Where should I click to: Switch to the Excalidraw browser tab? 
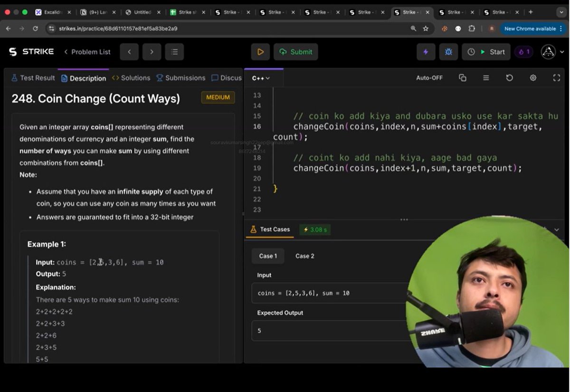[52, 12]
